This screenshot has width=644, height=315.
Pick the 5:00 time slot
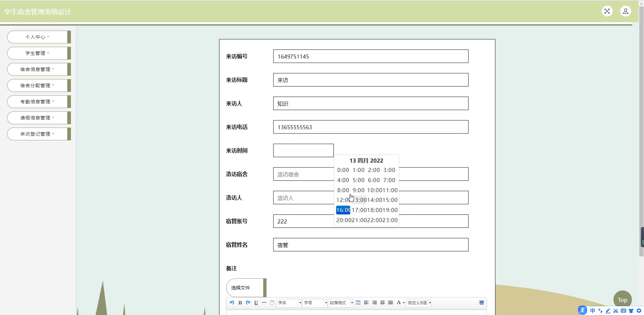[x=359, y=180]
